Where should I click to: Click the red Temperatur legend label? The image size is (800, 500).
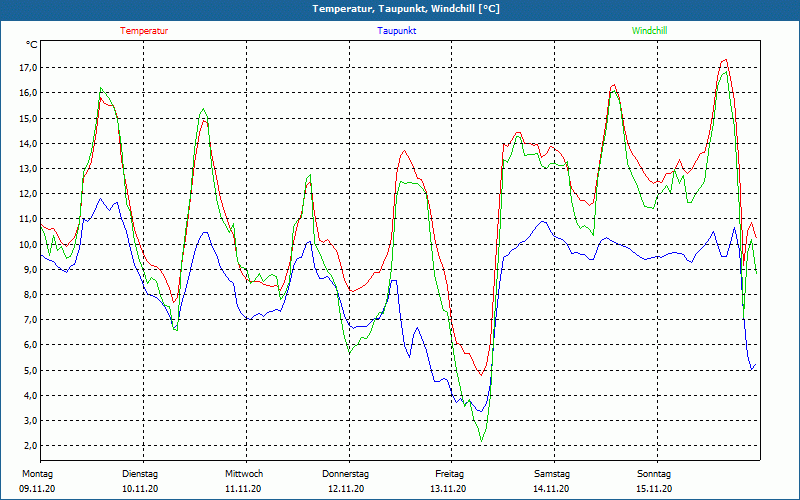coord(144,31)
